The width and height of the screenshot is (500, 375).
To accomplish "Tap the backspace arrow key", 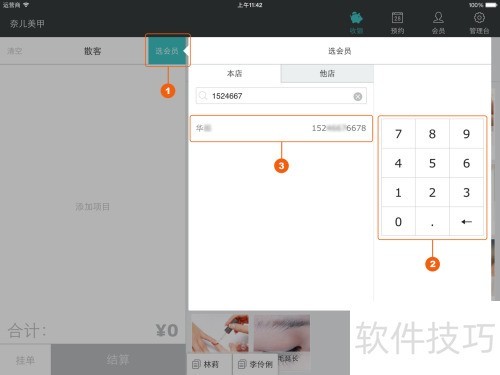I will pos(466,222).
